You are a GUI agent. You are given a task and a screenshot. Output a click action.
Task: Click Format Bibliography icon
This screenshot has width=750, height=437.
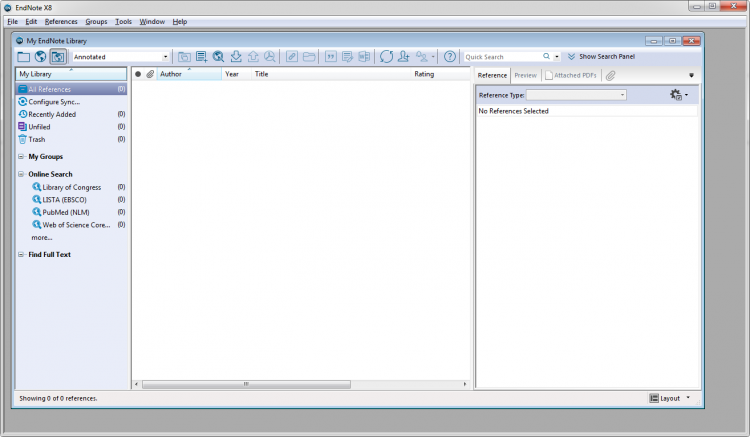347,57
